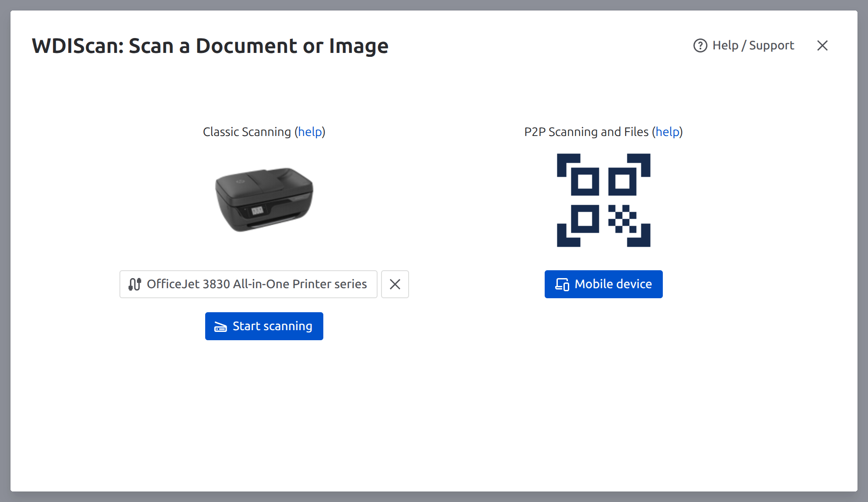Click the QR code scan graphic
This screenshot has width=868, height=502.
pyautogui.click(x=603, y=200)
